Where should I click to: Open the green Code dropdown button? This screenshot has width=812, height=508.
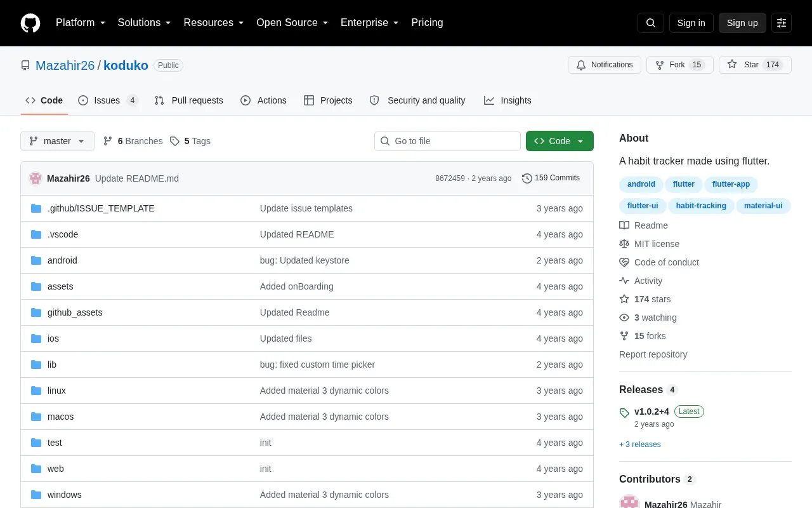click(x=560, y=141)
